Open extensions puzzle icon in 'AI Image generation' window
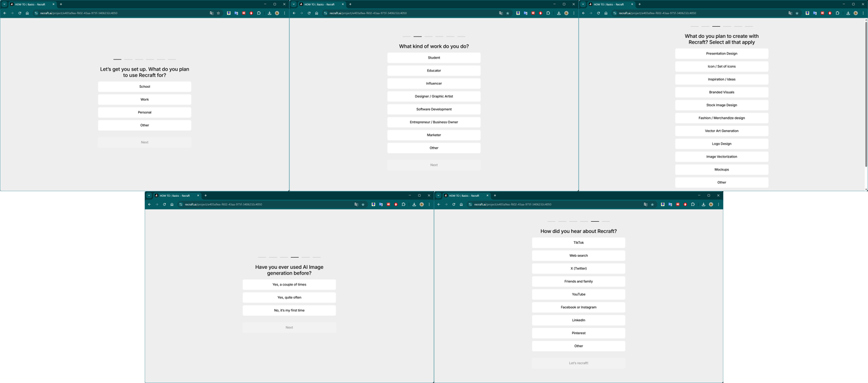Image resolution: width=868 pixels, height=383 pixels. (x=403, y=204)
